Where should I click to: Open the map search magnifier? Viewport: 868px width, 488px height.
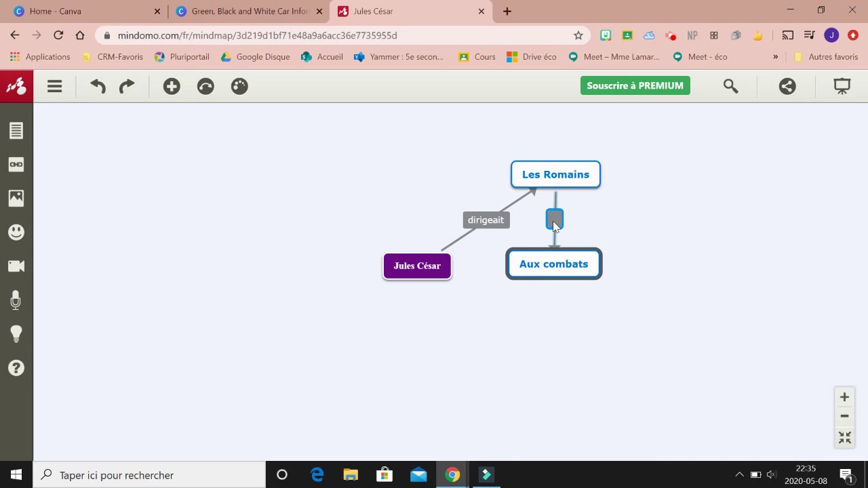(x=730, y=86)
